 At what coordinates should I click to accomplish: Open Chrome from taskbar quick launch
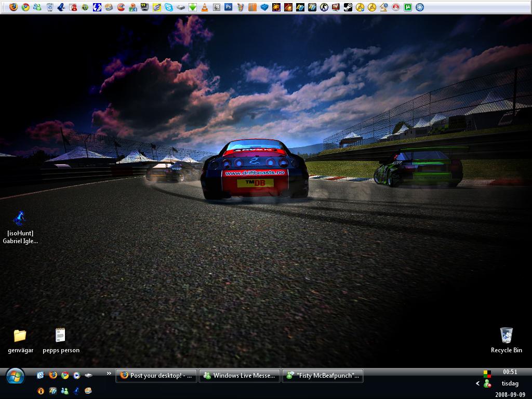pos(65,375)
